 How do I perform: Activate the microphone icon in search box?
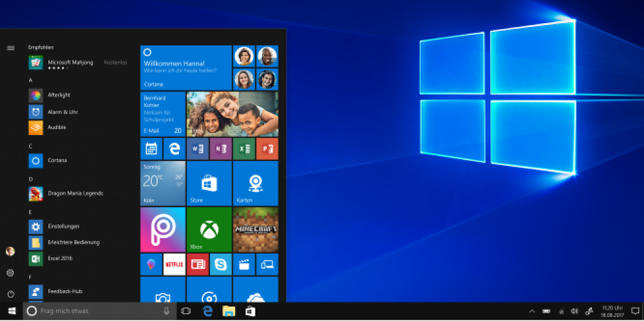(x=166, y=311)
